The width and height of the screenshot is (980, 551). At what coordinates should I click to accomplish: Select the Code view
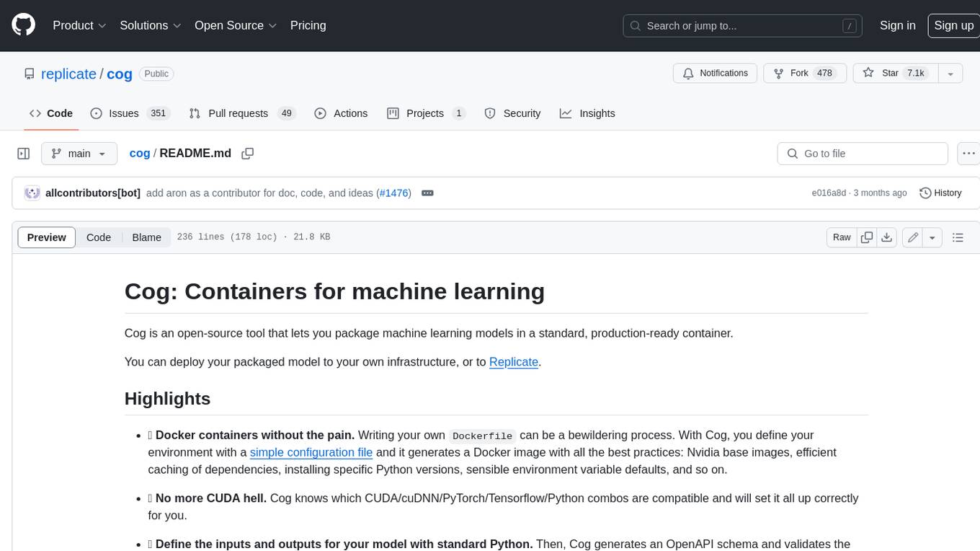click(99, 237)
